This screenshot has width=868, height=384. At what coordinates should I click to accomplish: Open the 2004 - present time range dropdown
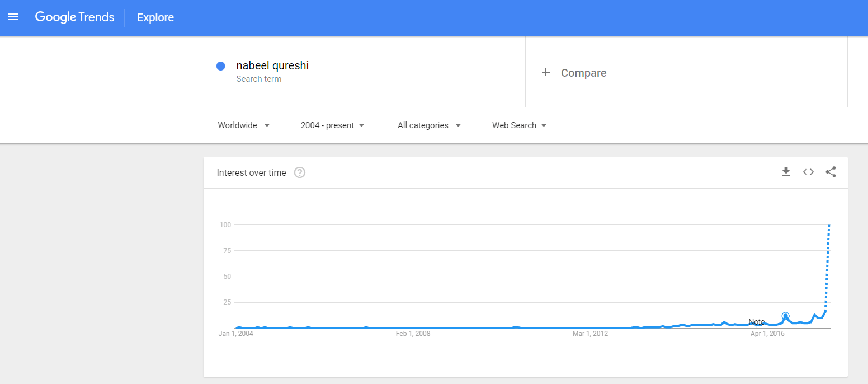pyautogui.click(x=332, y=125)
